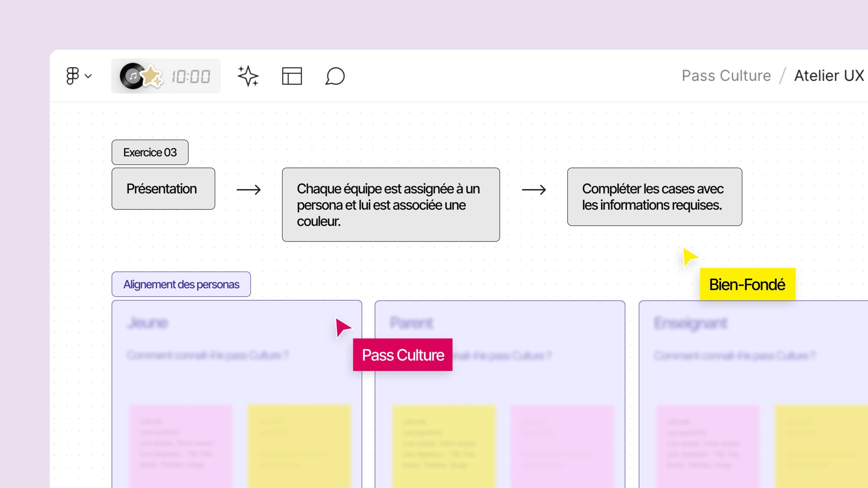Select the yellow sticky note in Enseignant
This screenshot has height=488, width=868.
coord(822,446)
